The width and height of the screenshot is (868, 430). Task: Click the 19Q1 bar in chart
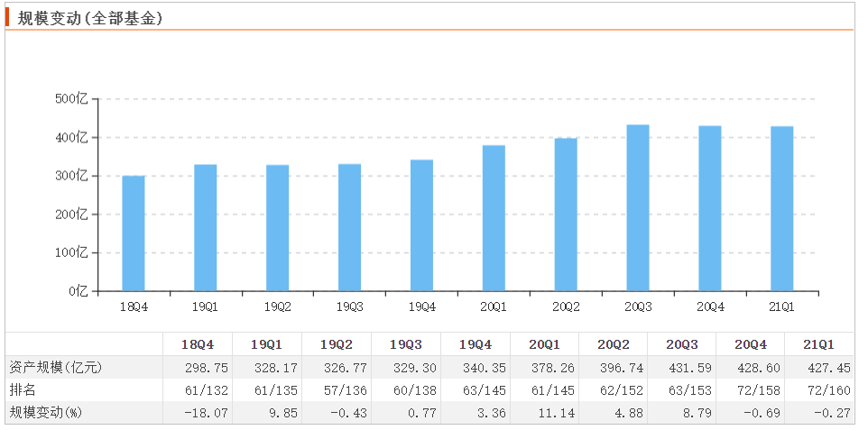click(x=206, y=227)
